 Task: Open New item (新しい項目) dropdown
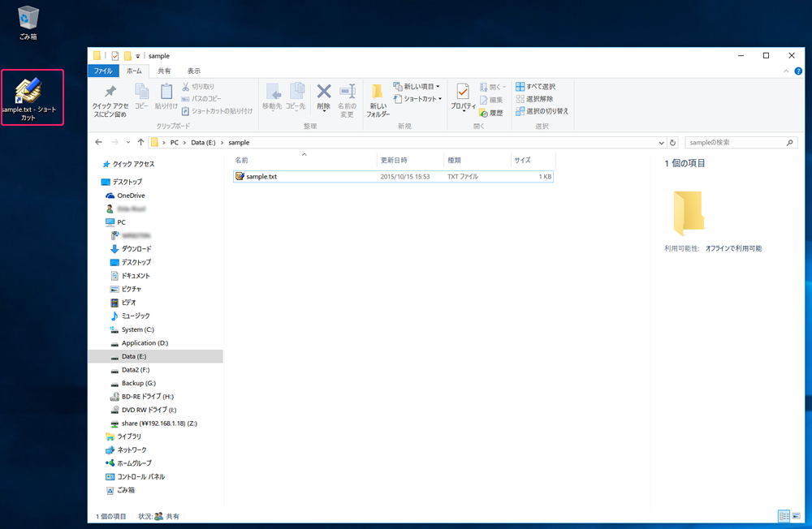coord(417,87)
